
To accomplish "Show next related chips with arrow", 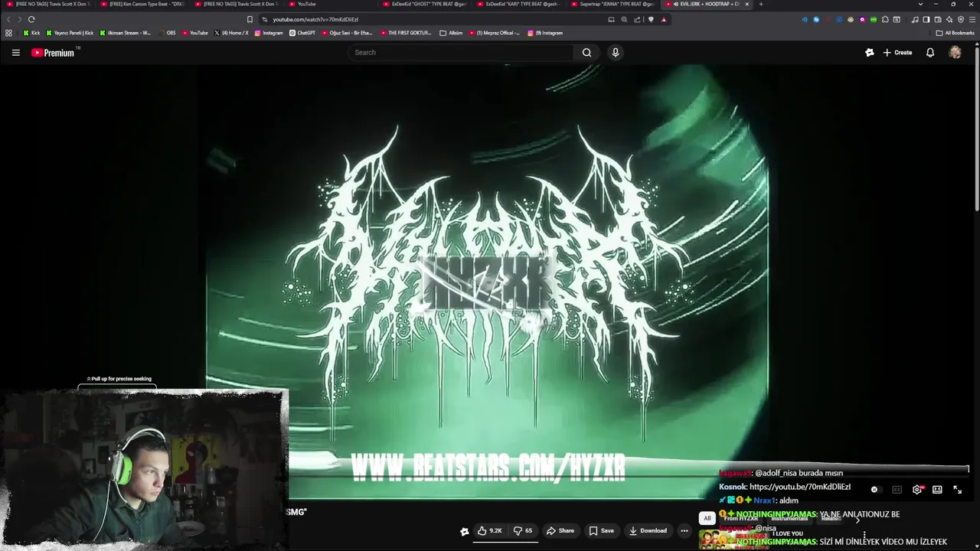I will click(x=857, y=519).
